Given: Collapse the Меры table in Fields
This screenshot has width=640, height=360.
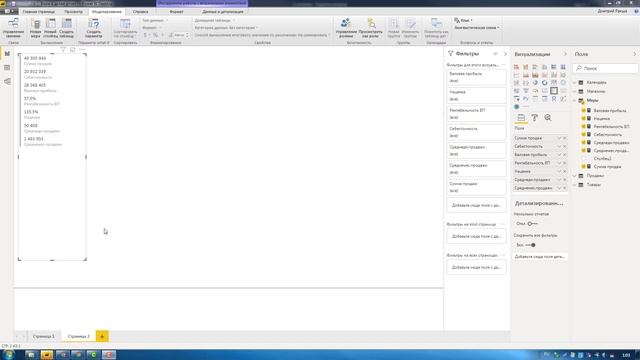Looking at the screenshot, I should click(x=575, y=100).
